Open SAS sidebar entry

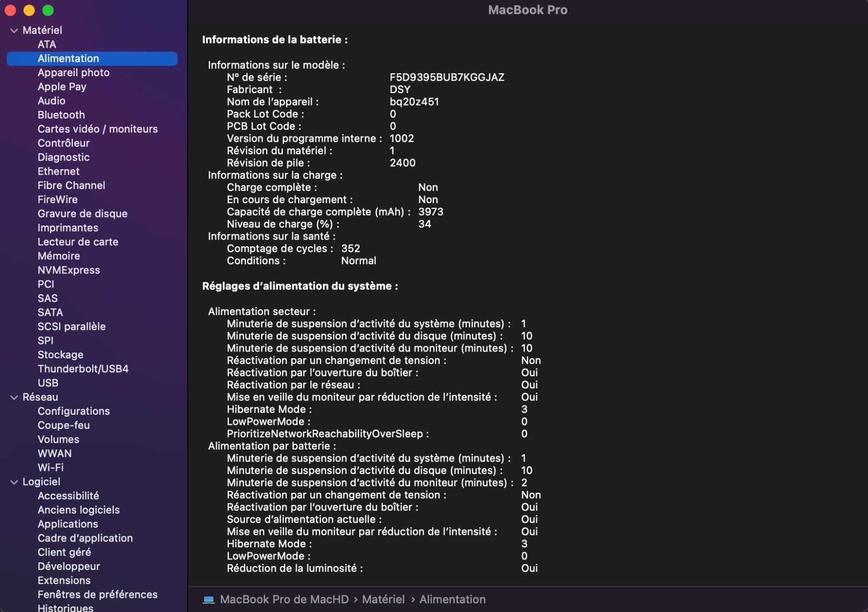[x=48, y=298]
